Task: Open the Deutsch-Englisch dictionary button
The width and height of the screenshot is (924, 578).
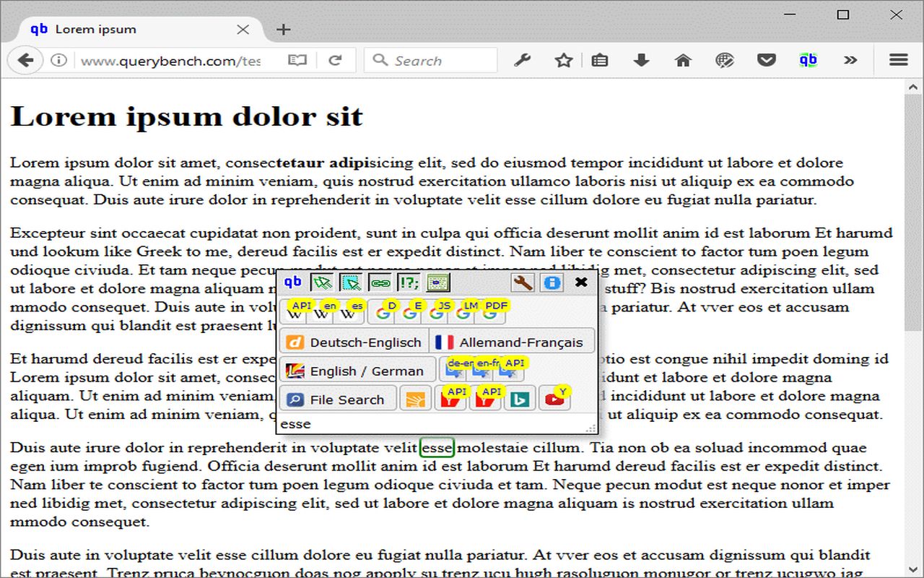Action: coord(354,342)
